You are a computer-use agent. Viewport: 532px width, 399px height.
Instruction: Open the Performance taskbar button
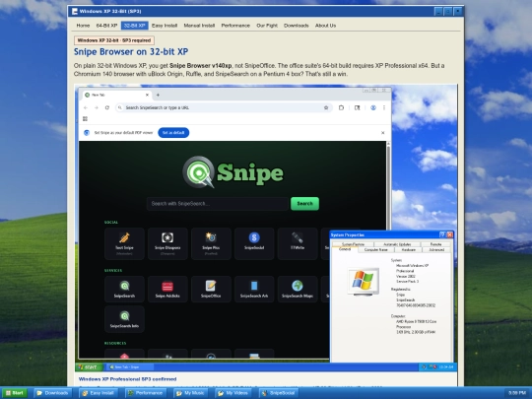point(145,393)
